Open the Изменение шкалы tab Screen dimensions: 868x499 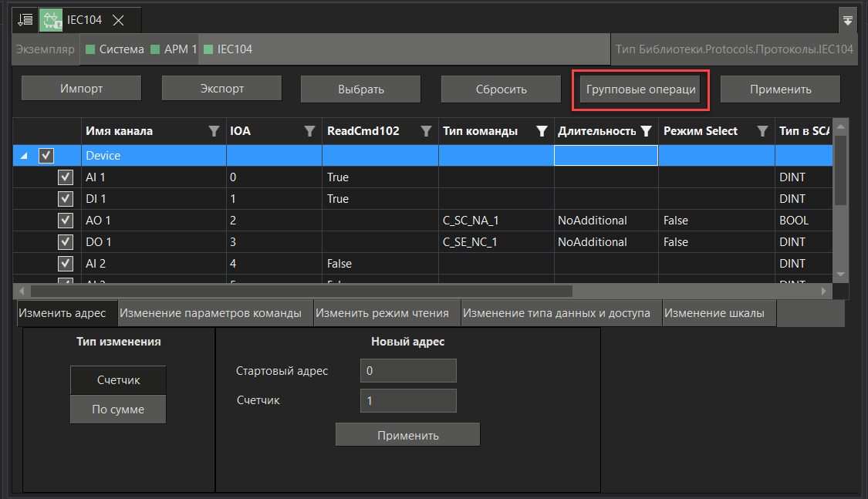point(714,314)
